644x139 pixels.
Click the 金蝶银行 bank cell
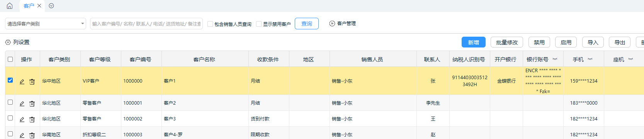tap(506, 81)
